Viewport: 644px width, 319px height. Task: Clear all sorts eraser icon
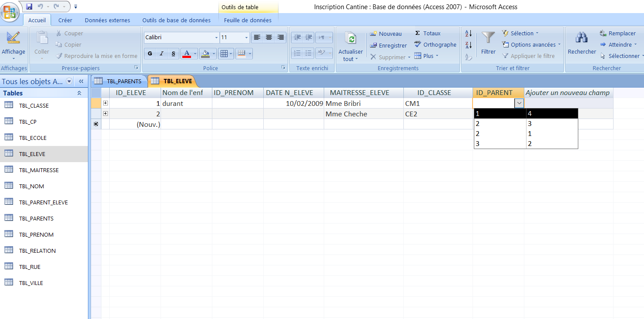pos(469,57)
